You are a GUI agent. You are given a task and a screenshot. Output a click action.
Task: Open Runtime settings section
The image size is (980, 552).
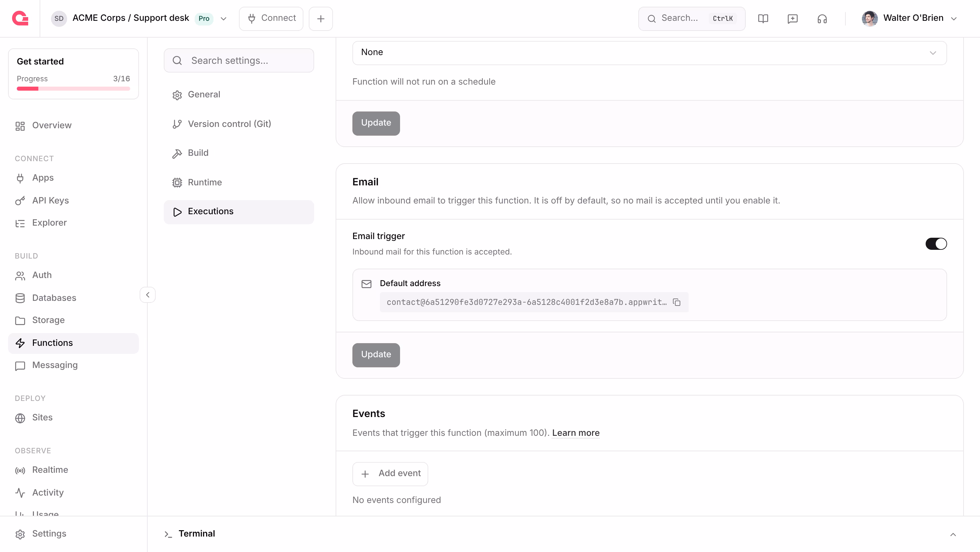(239, 182)
